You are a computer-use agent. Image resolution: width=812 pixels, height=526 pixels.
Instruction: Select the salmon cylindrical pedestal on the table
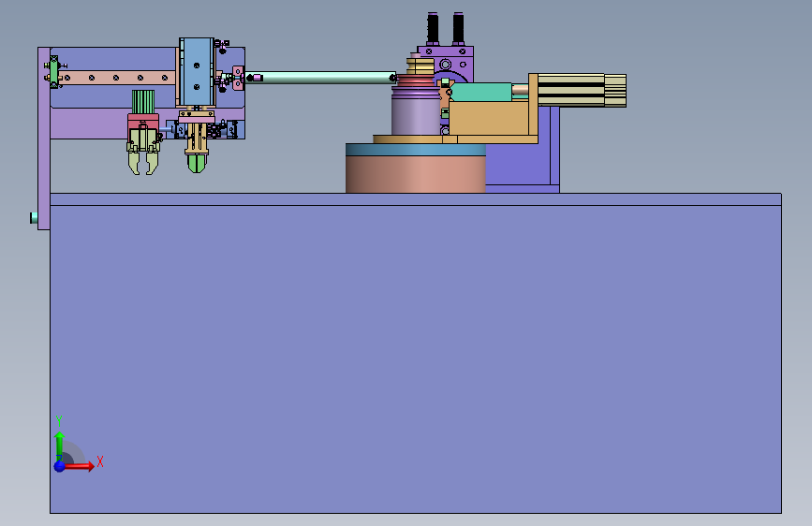[x=415, y=174]
